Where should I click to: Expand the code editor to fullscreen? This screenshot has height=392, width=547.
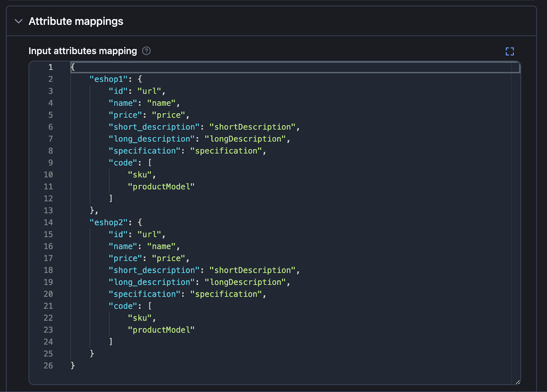pos(509,52)
